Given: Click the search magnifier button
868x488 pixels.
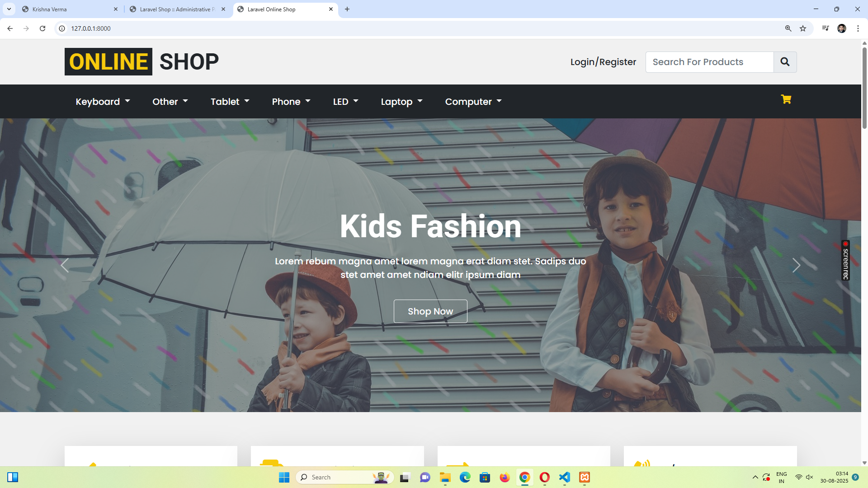Looking at the screenshot, I should (x=785, y=62).
